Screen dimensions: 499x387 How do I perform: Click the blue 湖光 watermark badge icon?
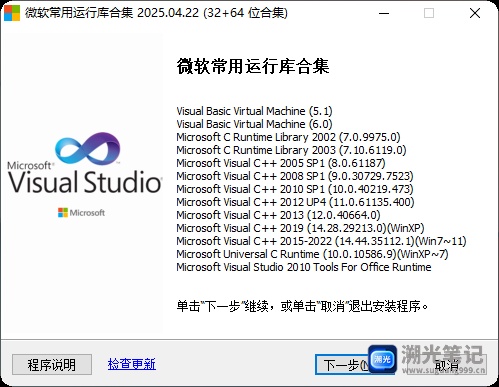click(382, 359)
